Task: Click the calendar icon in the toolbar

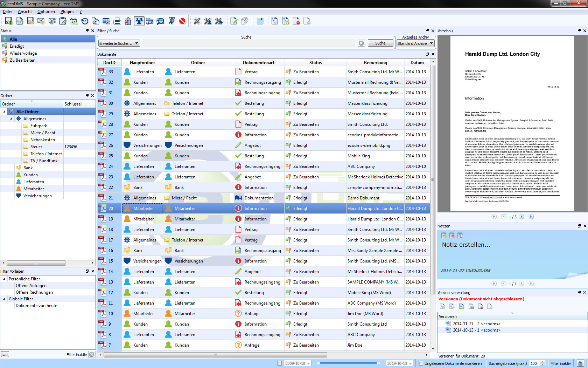Action: click(x=73, y=21)
